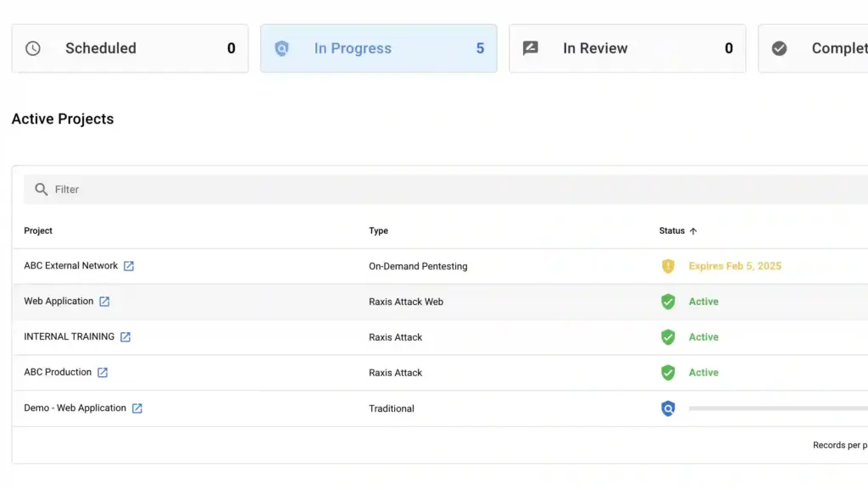The image size is (868, 488).
Task: Click Active status in ABC Production row
Action: point(704,373)
